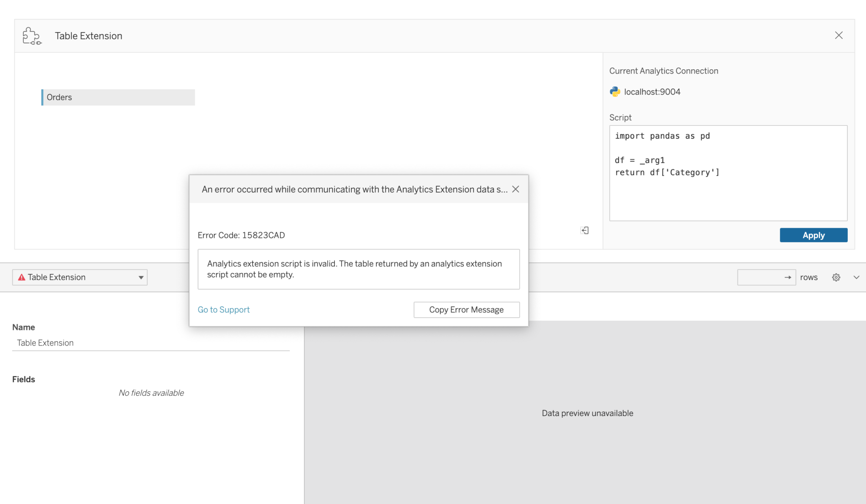Viewport: 866px width, 504px height.
Task: Open the Go to Support link
Action: tap(223, 309)
